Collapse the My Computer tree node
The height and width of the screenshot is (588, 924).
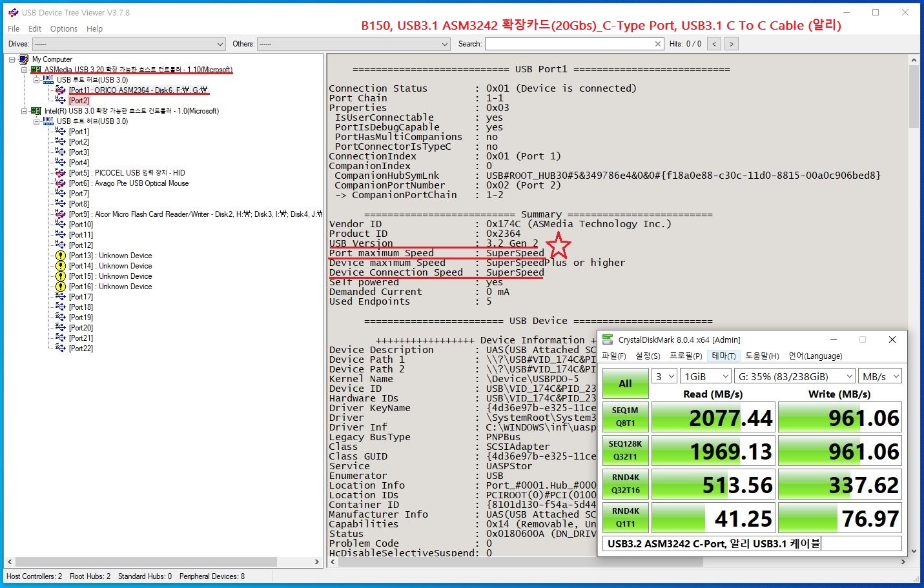coord(12,59)
